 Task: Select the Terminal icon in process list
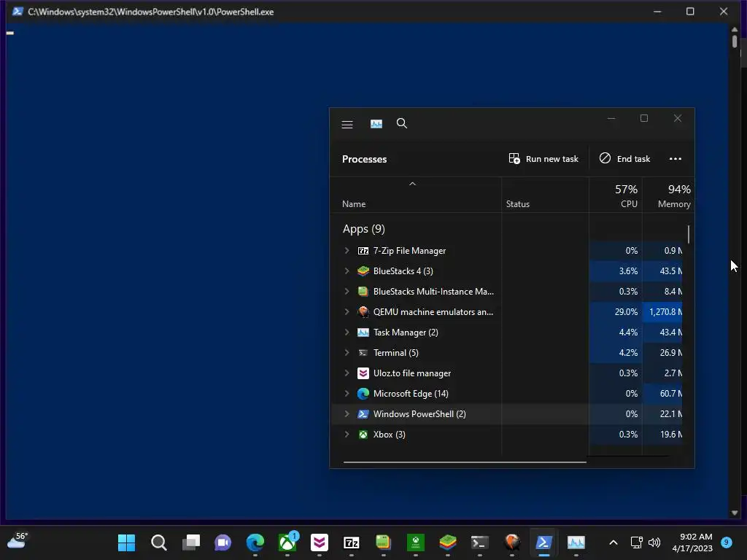(x=363, y=353)
